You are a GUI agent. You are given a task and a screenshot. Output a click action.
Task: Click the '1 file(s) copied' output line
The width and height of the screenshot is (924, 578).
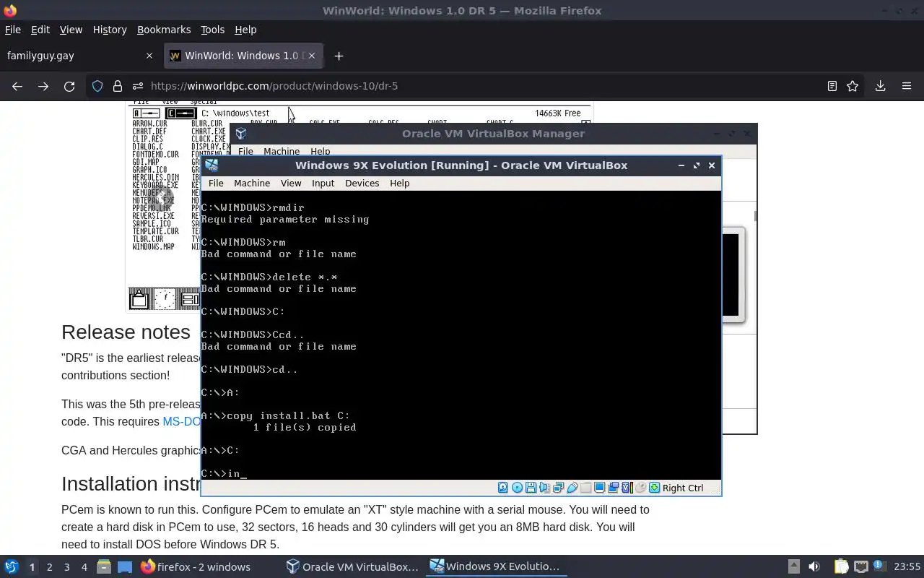coord(304,427)
